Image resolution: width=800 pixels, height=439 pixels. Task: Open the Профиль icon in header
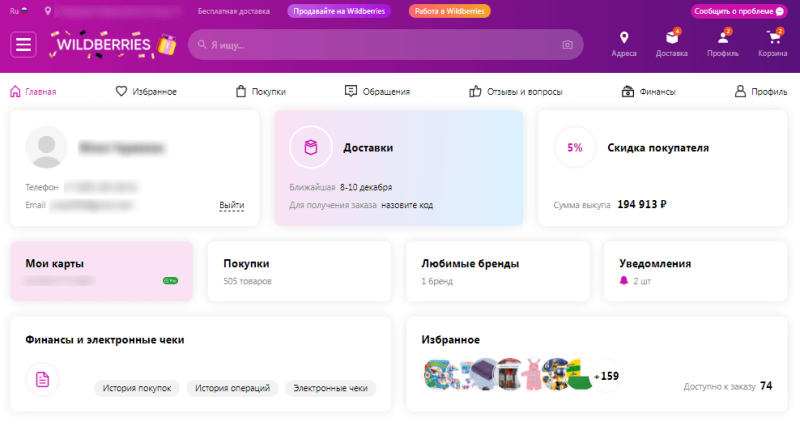[x=723, y=37]
